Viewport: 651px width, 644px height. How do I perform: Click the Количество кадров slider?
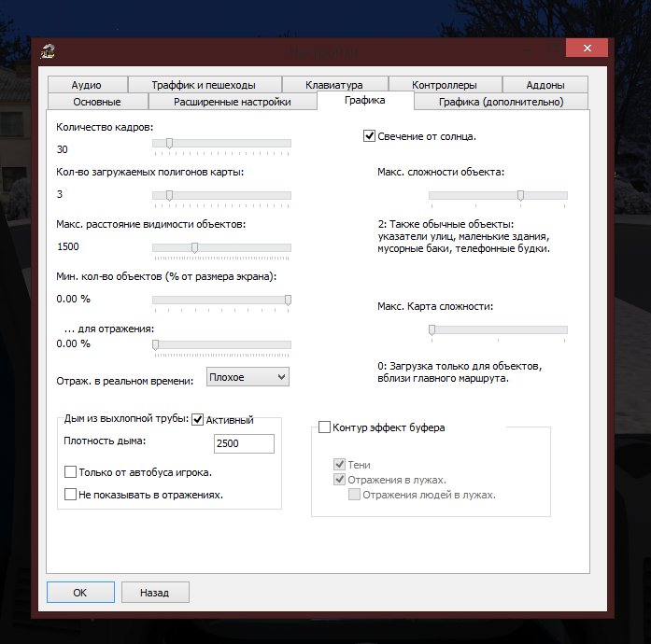tap(221, 144)
